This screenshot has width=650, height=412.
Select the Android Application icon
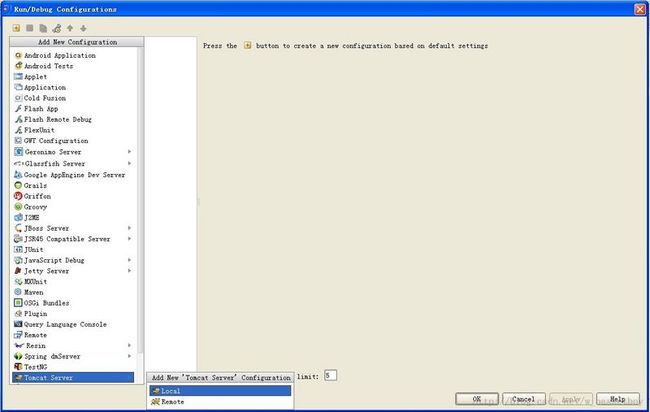click(18, 55)
